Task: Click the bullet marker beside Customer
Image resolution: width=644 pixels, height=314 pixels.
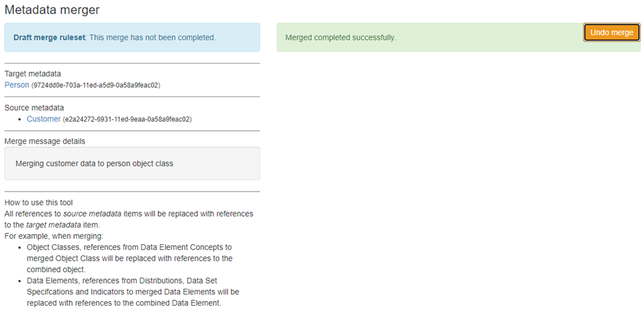Action: (21, 120)
